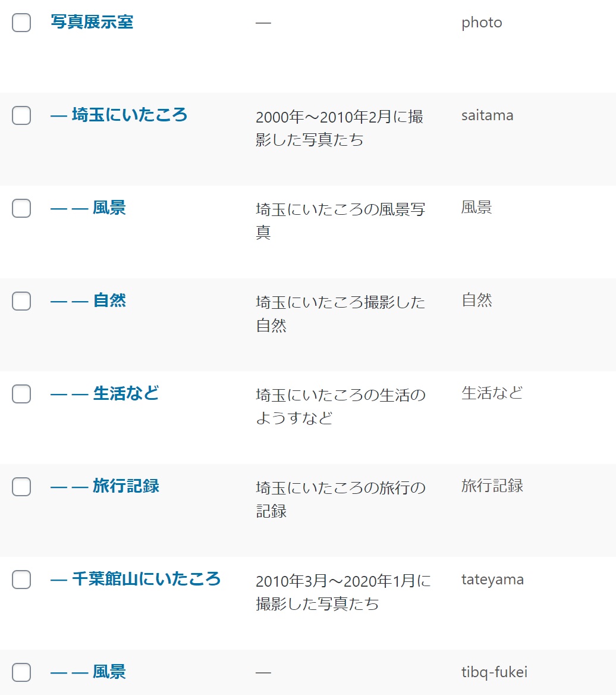Select checkbox beside 千葉館山にいたころ
The height and width of the screenshot is (695, 616).
click(x=21, y=580)
